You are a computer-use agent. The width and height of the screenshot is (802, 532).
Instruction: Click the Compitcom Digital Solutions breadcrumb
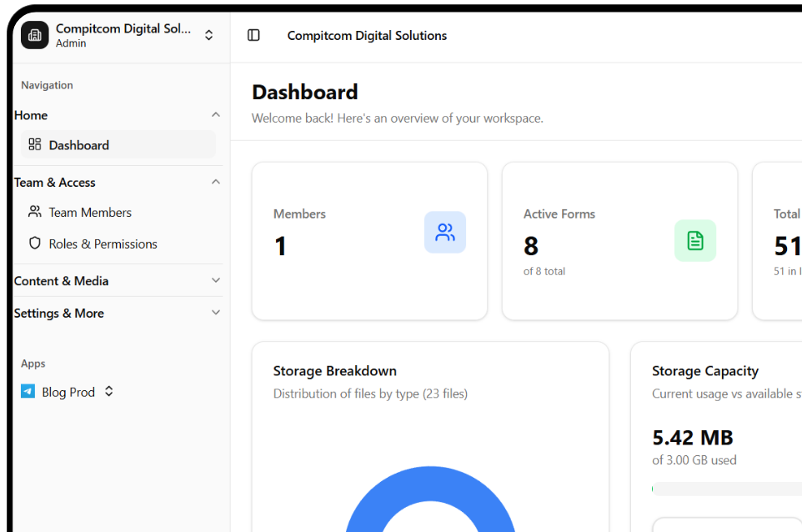click(x=367, y=36)
